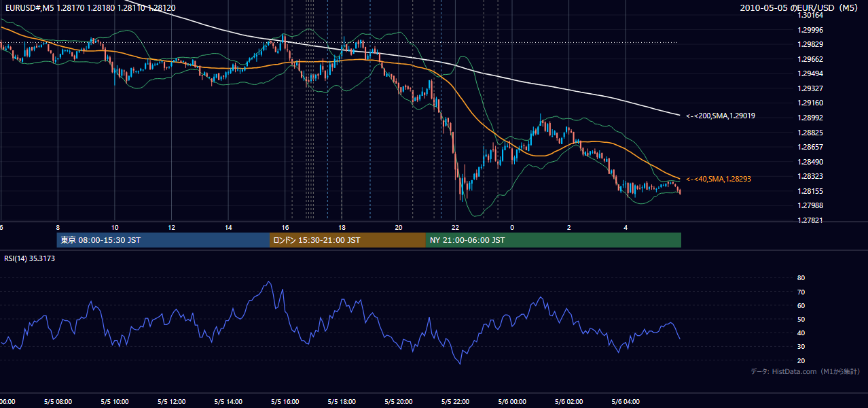Click the RSI axis level 60
Image resolution: width=868 pixels, height=408 pixels.
click(801, 305)
